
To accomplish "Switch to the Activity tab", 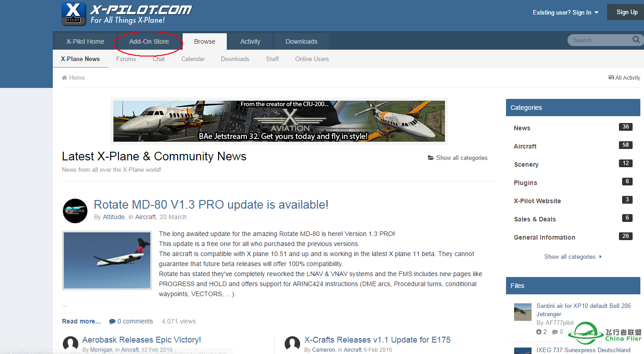I will (x=250, y=41).
